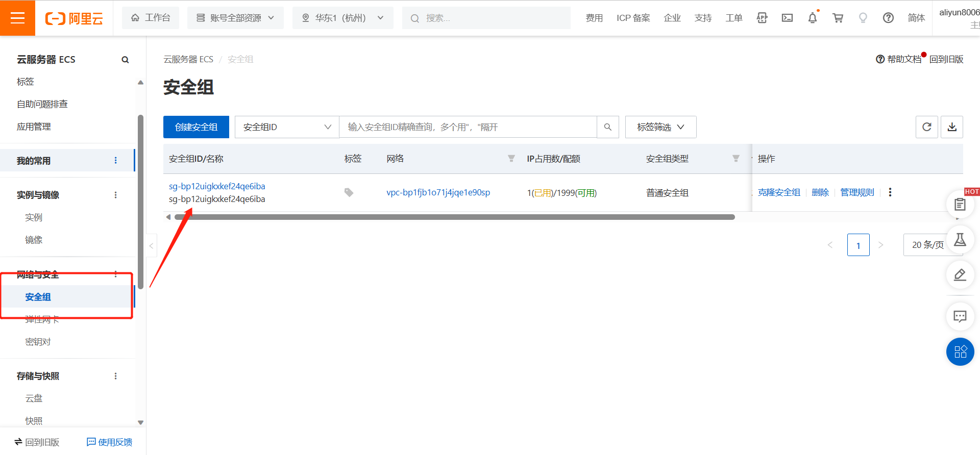This screenshot has width=980, height=455.
Task: Click the 创建安全组 button
Action: (x=196, y=127)
